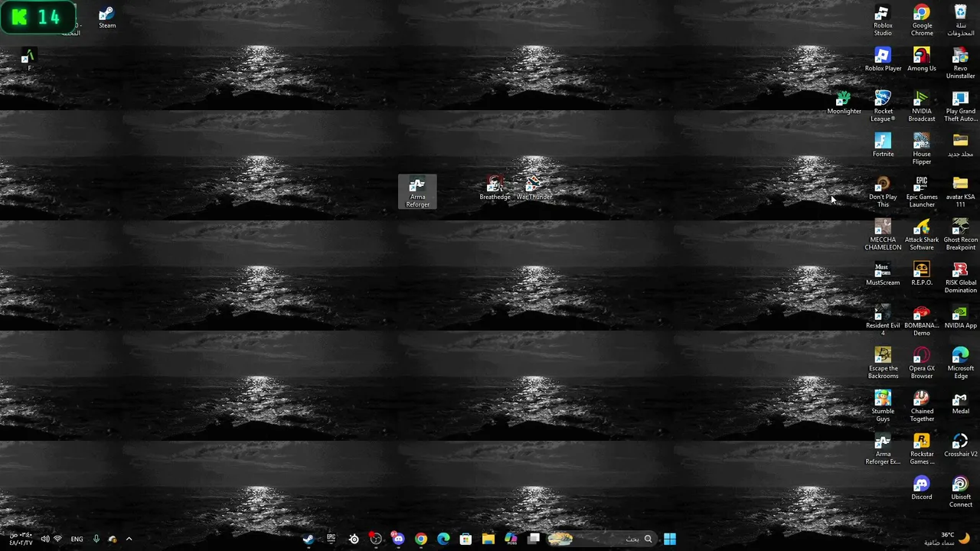980x551 pixels.
Task: Select the Arma Reforger Ex... icon in the right-hand column
Action: point(883,450)
